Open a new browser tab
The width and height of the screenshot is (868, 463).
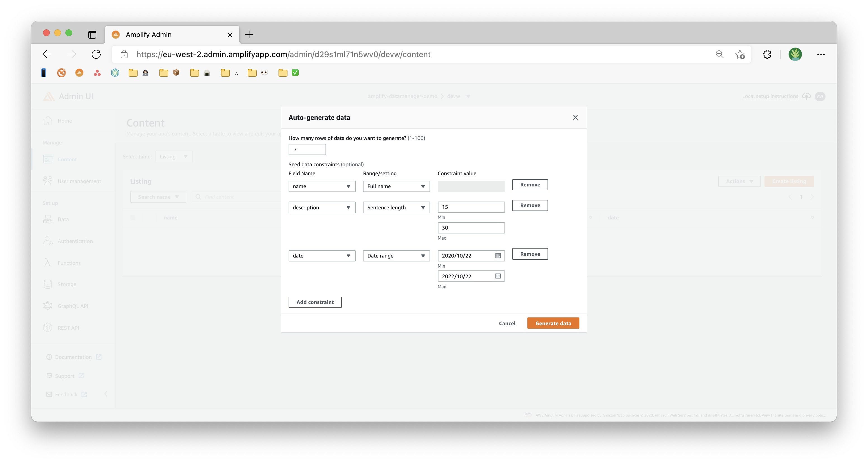pyautogui.click(x=249, y=34)
